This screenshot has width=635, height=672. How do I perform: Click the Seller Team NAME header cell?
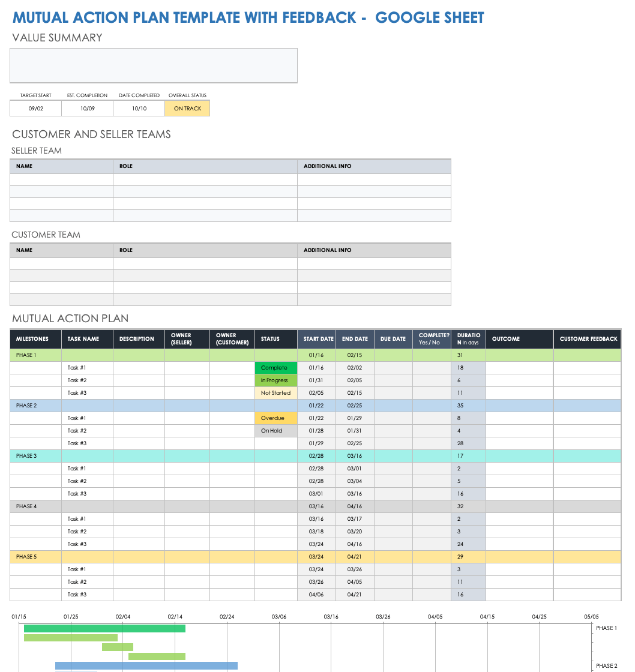pyautogui.click(x=61, y=166)
